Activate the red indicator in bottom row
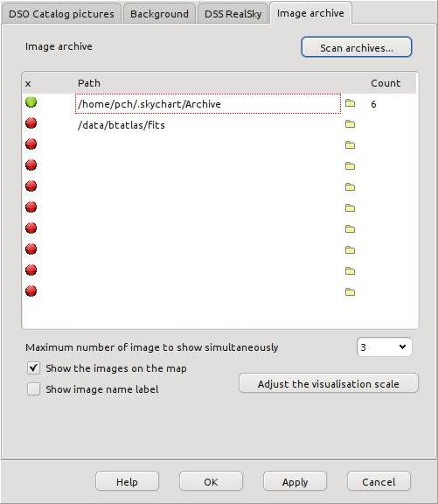Image resolution: width=438 pixels, height=504 pixels. (31, 291)
